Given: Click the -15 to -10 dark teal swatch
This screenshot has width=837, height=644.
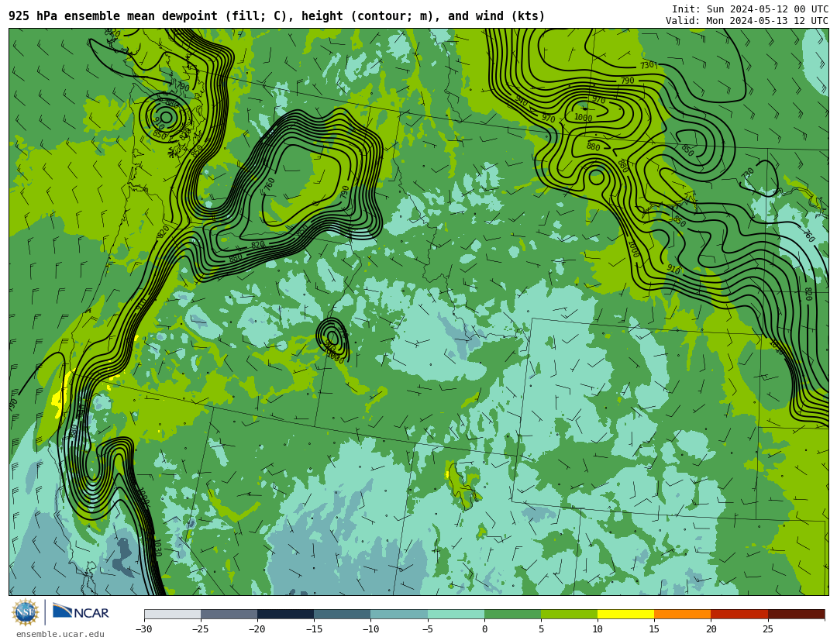Looking at the screenshot, I should (x=343, y=614).
